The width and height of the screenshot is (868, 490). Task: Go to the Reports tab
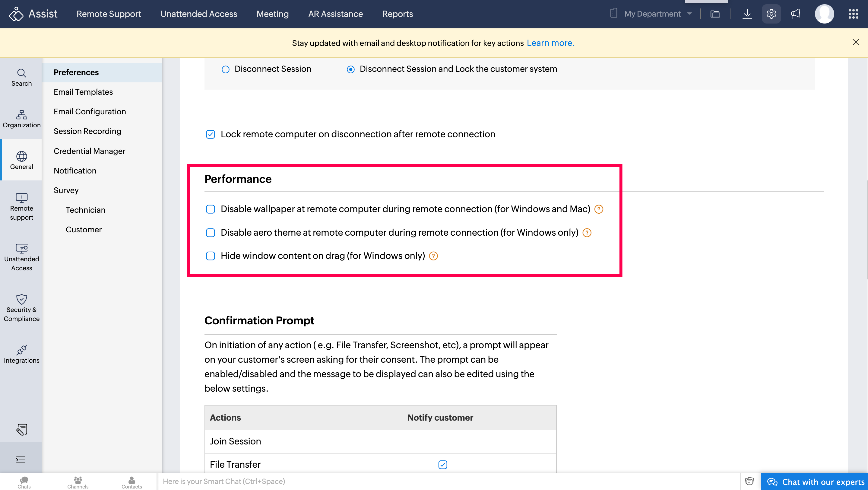point(397,14)
